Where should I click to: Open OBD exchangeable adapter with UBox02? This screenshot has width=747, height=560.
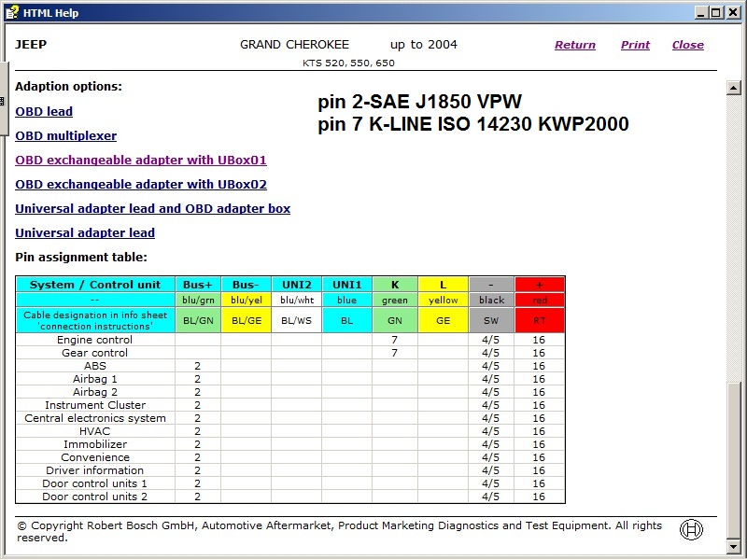pos(141,185)
